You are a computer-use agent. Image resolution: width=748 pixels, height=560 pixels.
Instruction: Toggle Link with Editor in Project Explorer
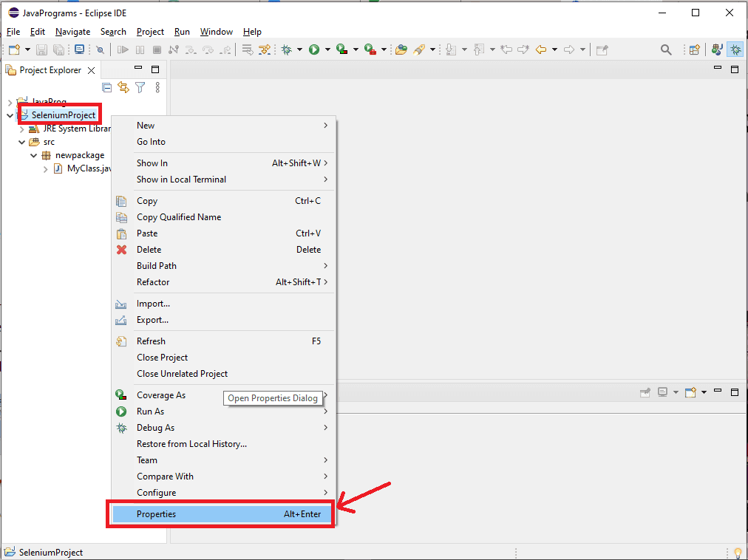click(123, 87)
